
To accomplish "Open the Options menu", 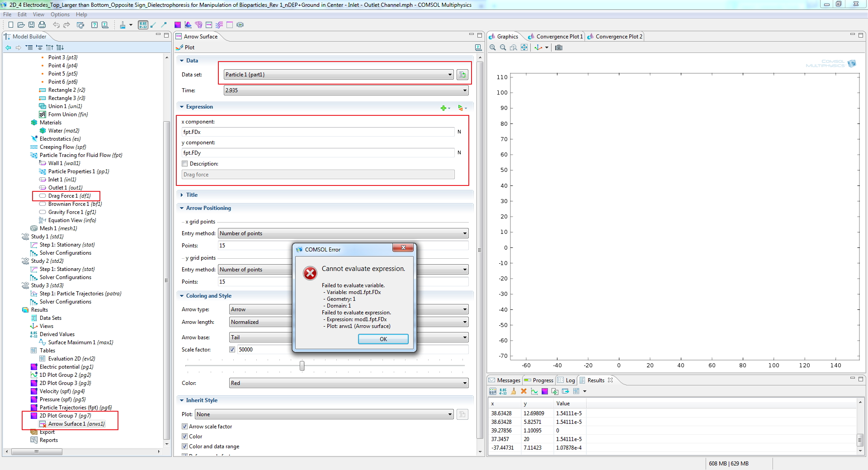I will [60, 14].
